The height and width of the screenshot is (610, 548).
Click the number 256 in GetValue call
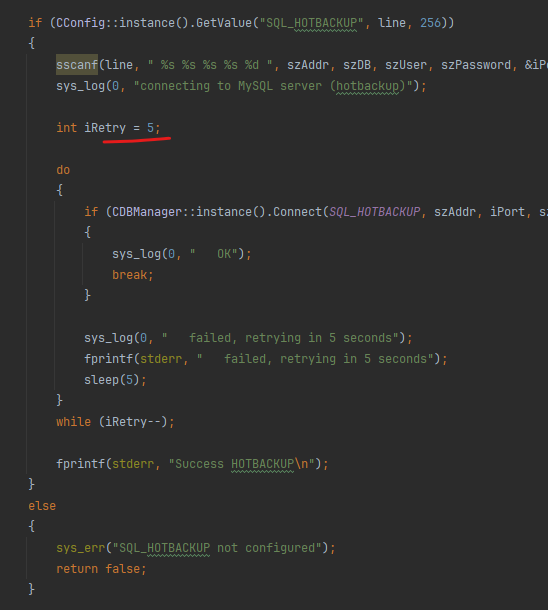point(431,23)
